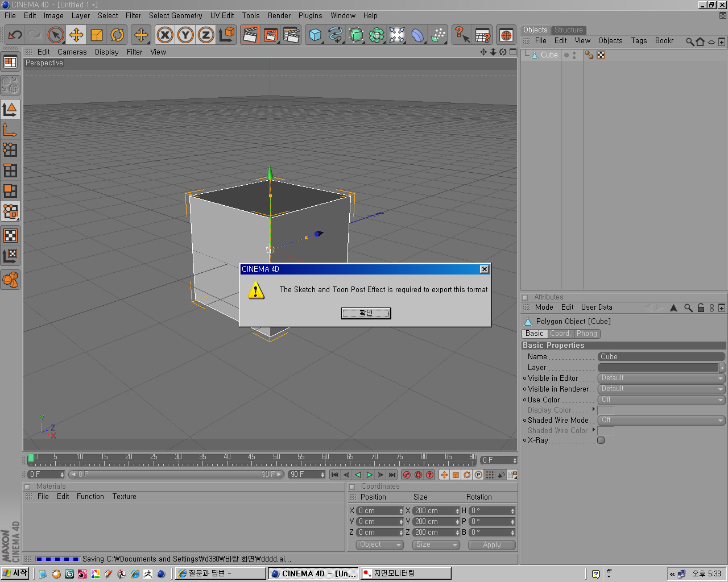
Task: Toggle the timeline sound playback icon
Action: click(501, 475)
